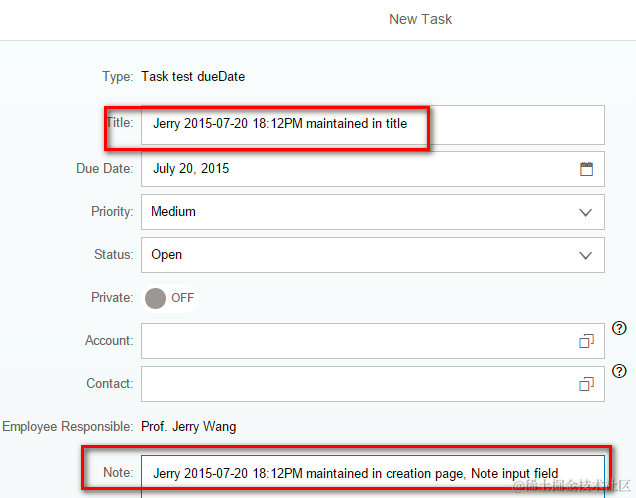The image size is (636, 498).
Task: Select the Medium priority value
Action: (173, 212)
